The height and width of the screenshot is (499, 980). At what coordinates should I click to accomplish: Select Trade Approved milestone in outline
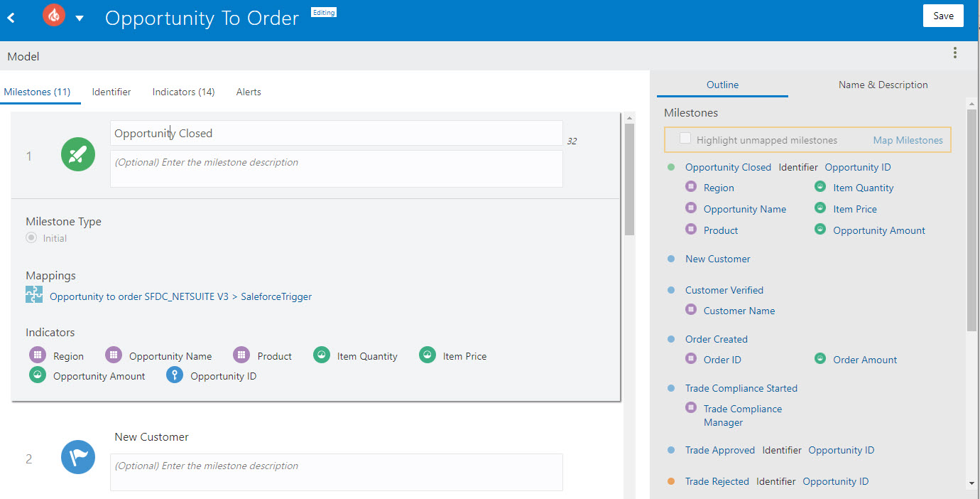(x=720, y=450)
